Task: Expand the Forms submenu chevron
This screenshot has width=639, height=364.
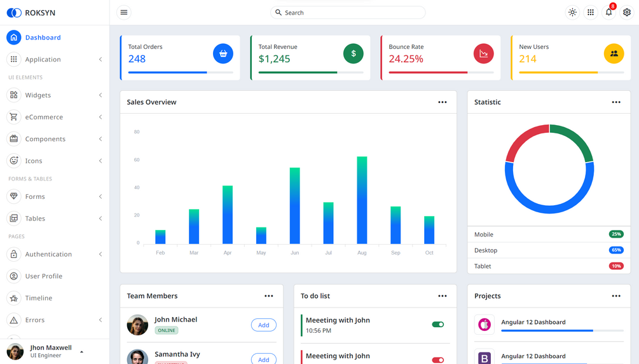Action: pyautogui.click(x=100, y=196)
